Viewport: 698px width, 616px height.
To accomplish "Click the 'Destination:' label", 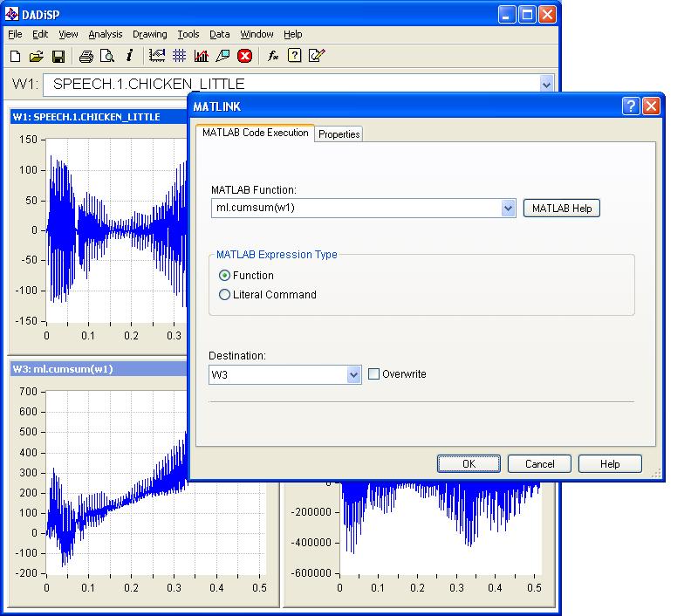I will click(x=236, y=356).
